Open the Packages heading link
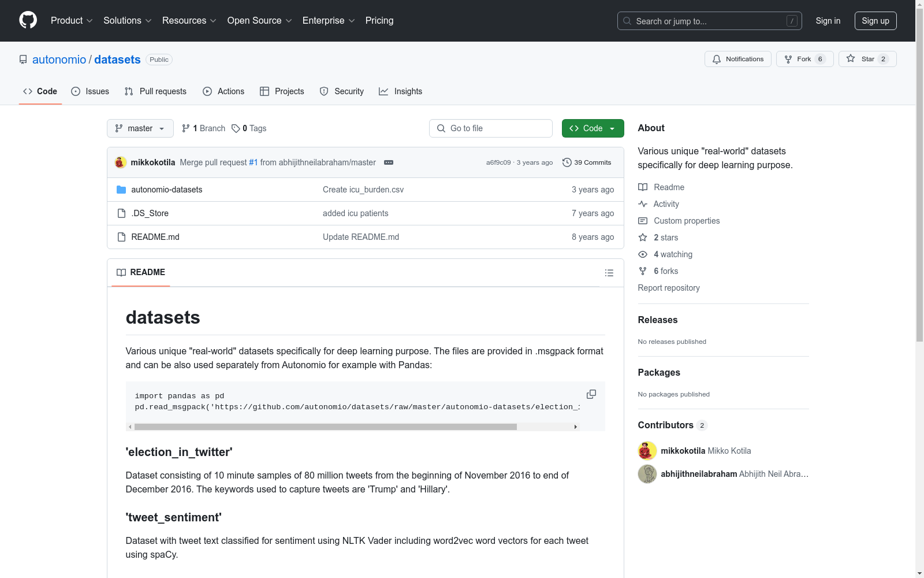This screenshot has width=924, height=578. click(x=659, y=372)
